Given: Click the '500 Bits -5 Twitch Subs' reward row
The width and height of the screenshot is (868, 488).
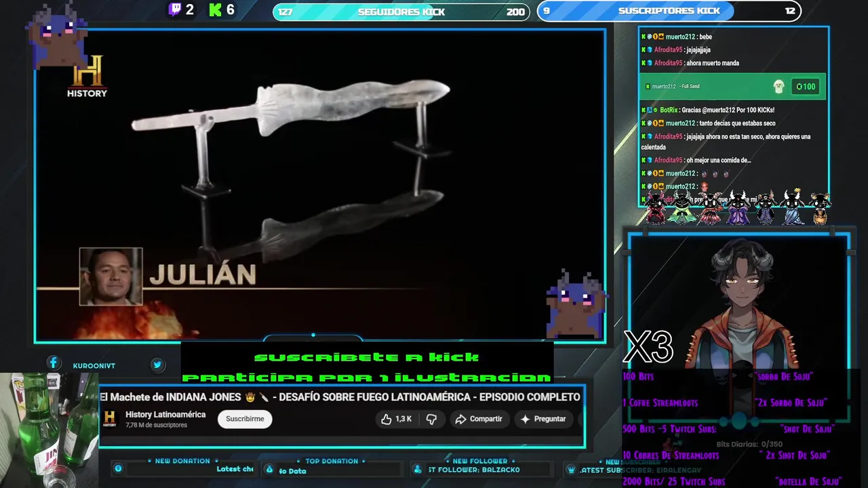Looking at the screenshot, I should pos(728,429).
